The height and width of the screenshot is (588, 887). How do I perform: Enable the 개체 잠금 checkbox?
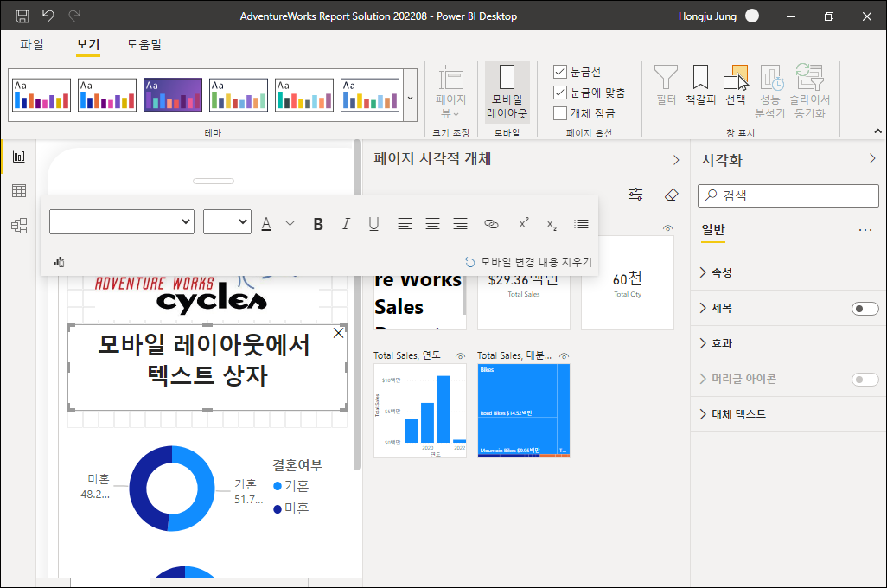click(x=559, y=113)
